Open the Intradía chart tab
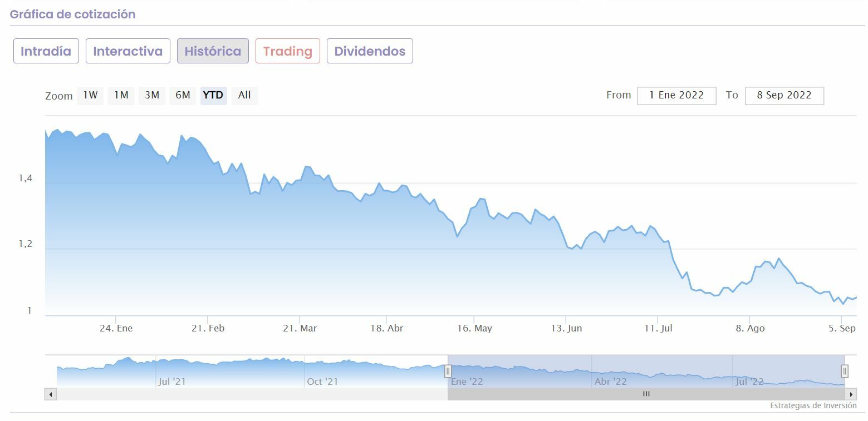 coord(46,51)
